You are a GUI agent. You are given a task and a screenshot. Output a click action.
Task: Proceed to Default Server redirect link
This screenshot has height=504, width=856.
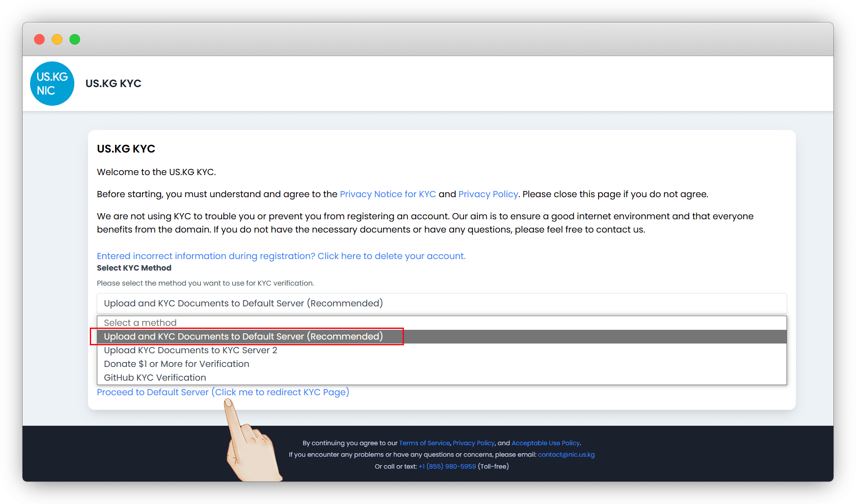(223, 392)
